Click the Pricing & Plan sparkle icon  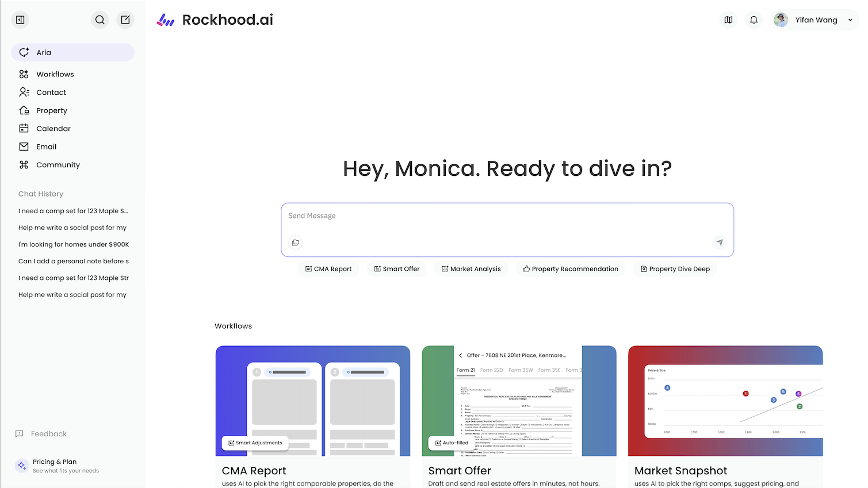pyautogui.click(x=22, y=466)
